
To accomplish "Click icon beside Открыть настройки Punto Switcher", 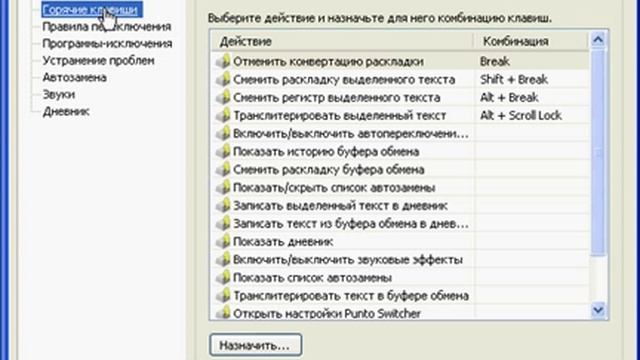I will tap(223, 313).
